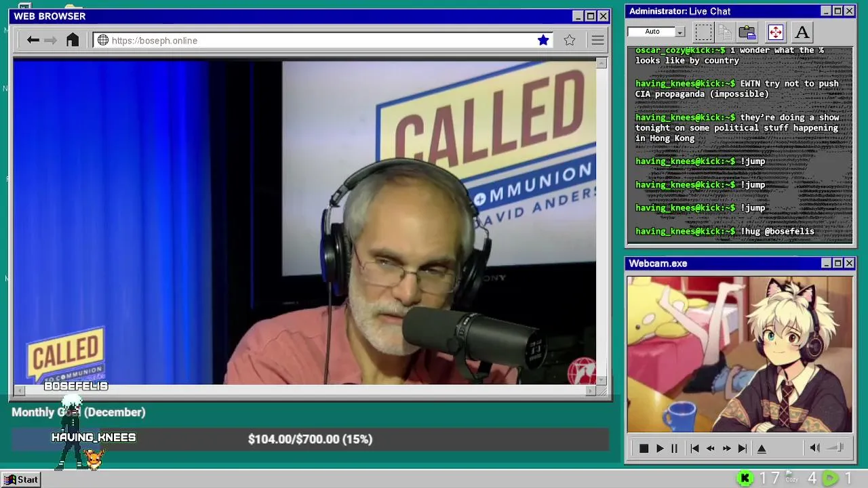868x488 pixels.
Task: Pause the Webcam.exe video
Action: click(x=674, y=448)
